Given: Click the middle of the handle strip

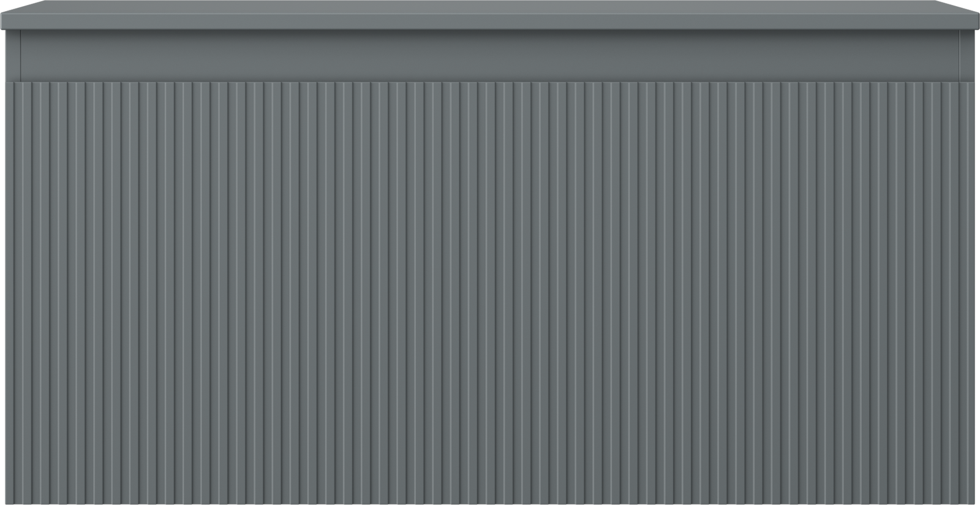Looking at the screenshot, I should [x=490, y=55].
